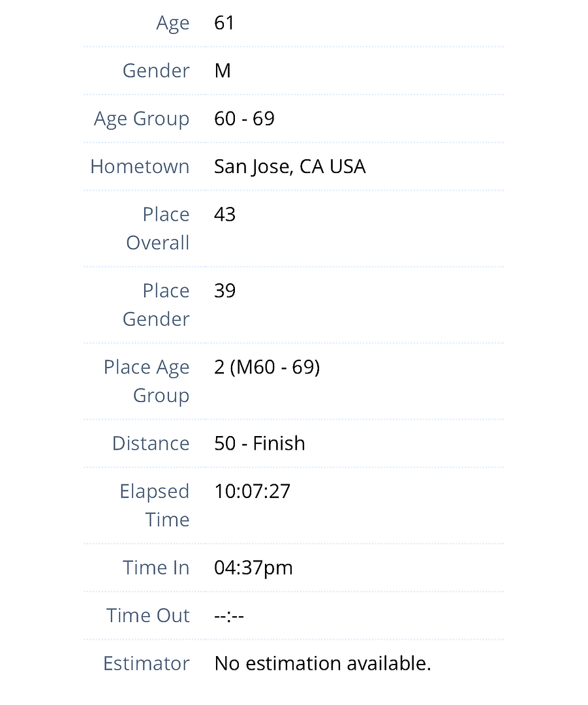Click the Time In label
Image resolution: width=588 pixels, height=705 pixels.
(x=156, y=568)
